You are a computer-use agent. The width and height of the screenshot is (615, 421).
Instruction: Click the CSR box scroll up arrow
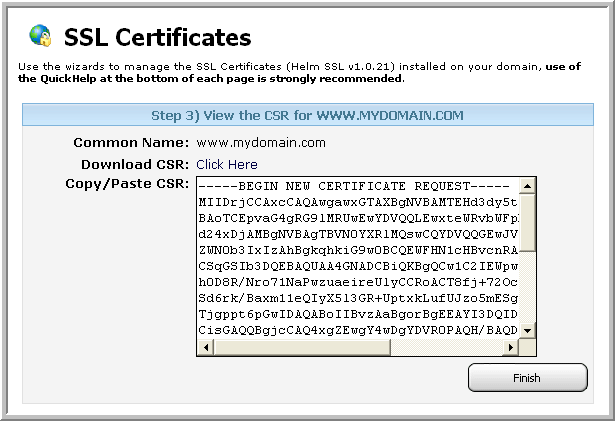(527, 186)
